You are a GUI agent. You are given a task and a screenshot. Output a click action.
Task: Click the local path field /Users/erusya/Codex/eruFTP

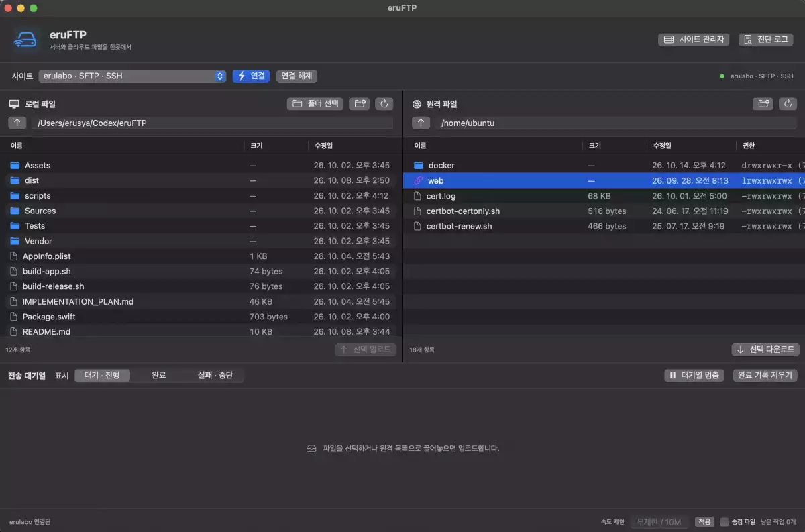212,123
